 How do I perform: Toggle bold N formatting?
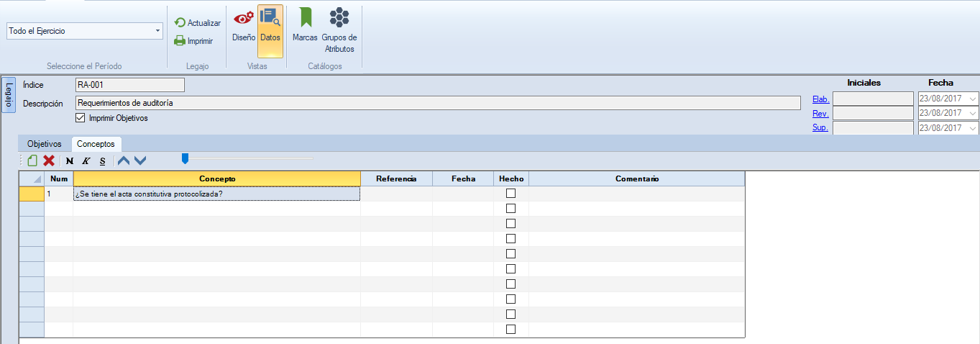tap(70, 160)
